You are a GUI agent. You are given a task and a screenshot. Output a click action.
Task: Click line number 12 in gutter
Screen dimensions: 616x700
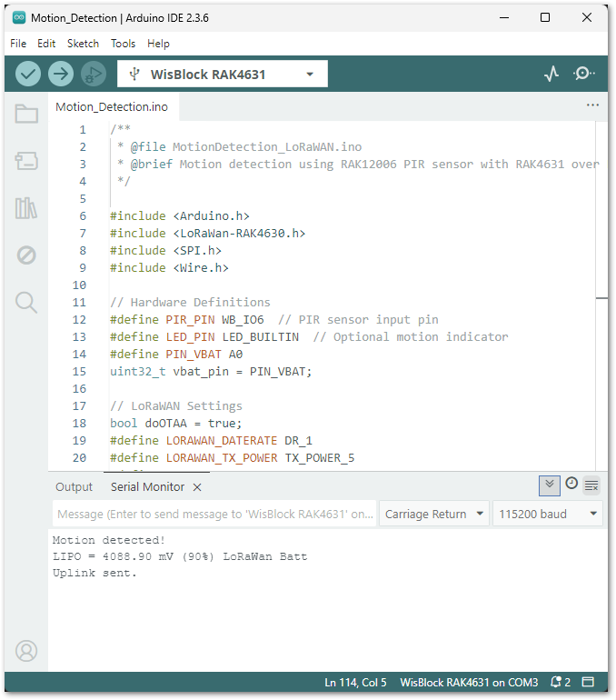[x=79, y=320]
